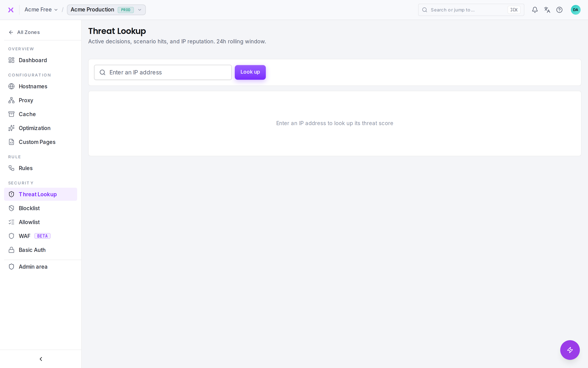Click the Admin area shield icon
This screenshot has width=588, height=368.
pyautogui.click(x=11, y=267)
